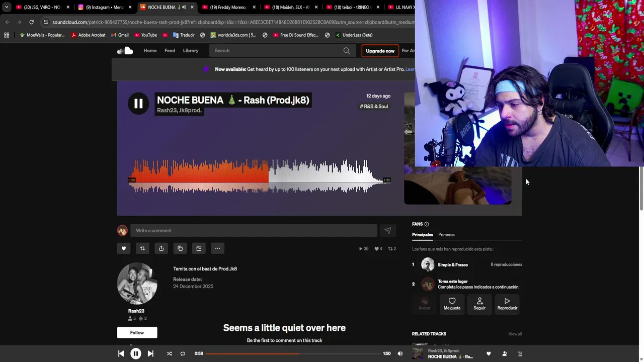Open the R&B & Soul tag
644x362 pixels.
click(374, 106)
